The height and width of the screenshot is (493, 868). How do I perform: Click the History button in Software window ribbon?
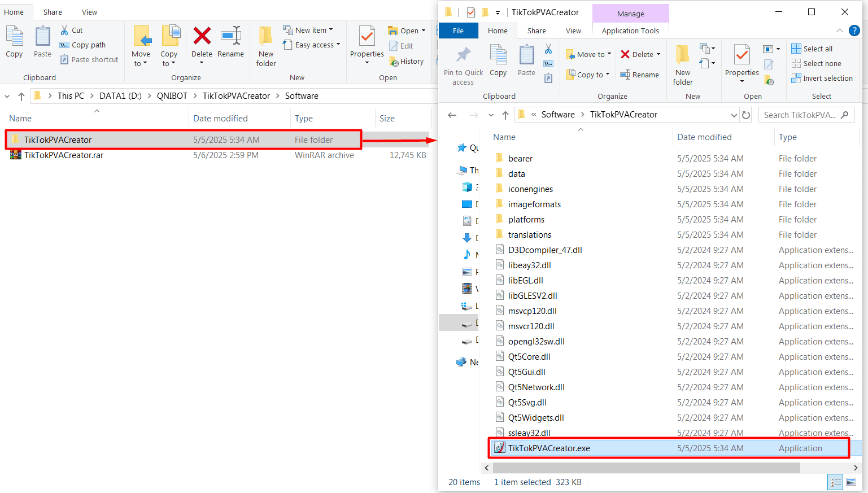407,61
